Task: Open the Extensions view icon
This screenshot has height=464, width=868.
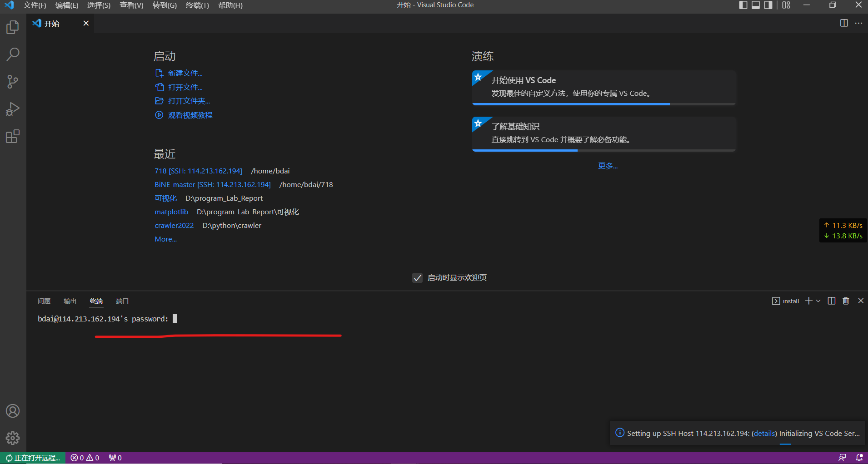Action: 13,136
